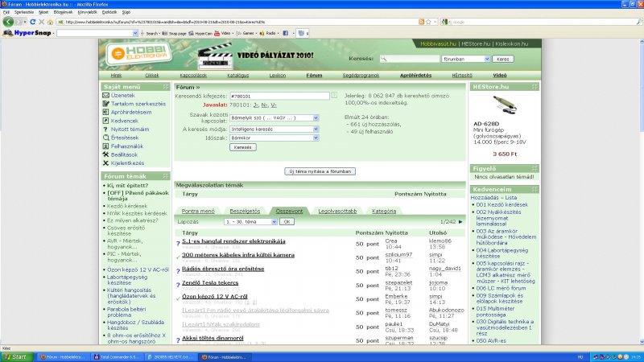Switch to the Beszélgetős tab
The image size is (644, 362).
point(245,211)
